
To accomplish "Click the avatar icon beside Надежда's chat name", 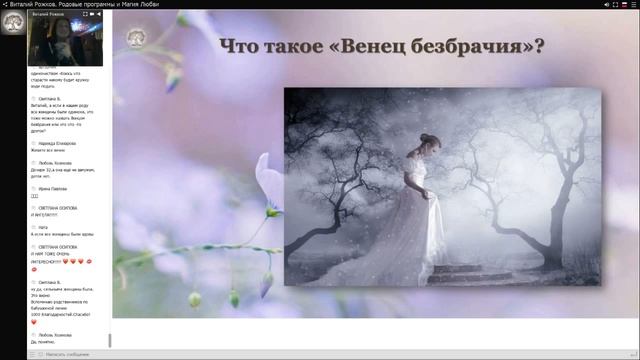I will click(x=34, y=144).
